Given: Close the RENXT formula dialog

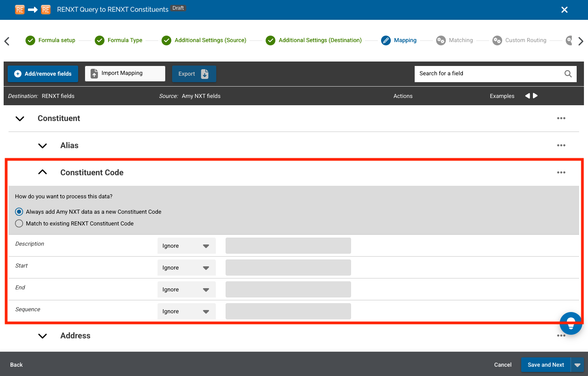Looking at the screenshot, I should pyautogui.click(x=564, y=10).
